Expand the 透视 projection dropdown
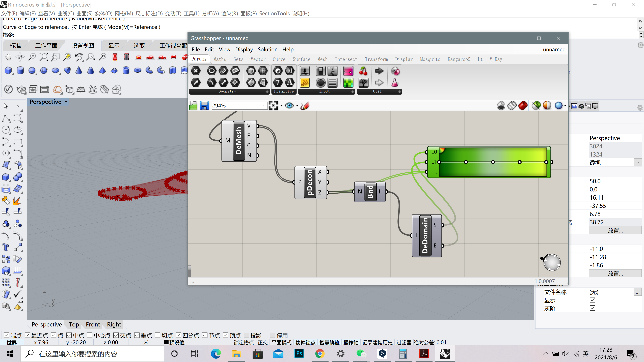Screen dimensions: 644x362 tap(637, 163)
